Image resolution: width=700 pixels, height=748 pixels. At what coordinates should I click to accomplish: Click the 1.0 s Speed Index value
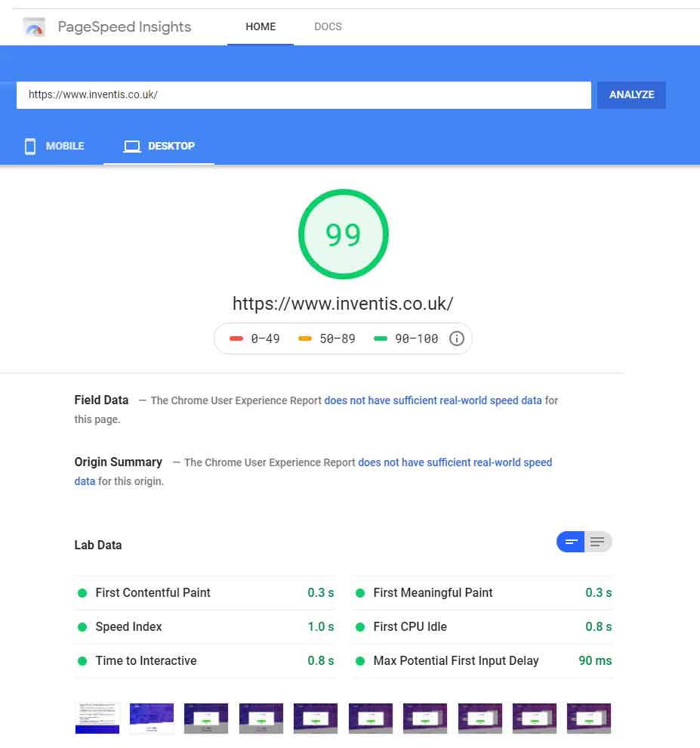[x=321, y=627]
